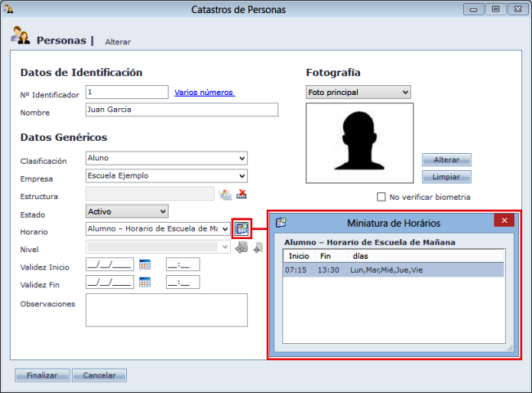Open the schedule miniature preview icon
The height and width of the screenshot is (393, 532).
click(241, 228)
